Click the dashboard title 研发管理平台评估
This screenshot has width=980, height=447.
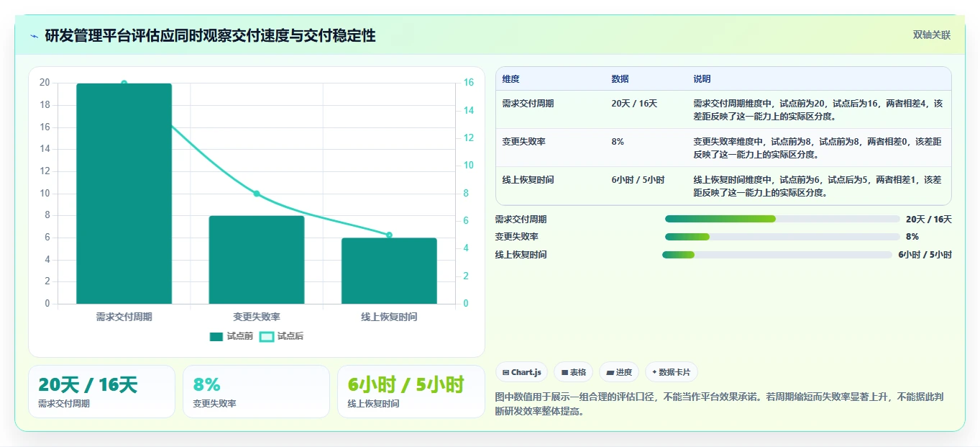[x=210, y=36]
